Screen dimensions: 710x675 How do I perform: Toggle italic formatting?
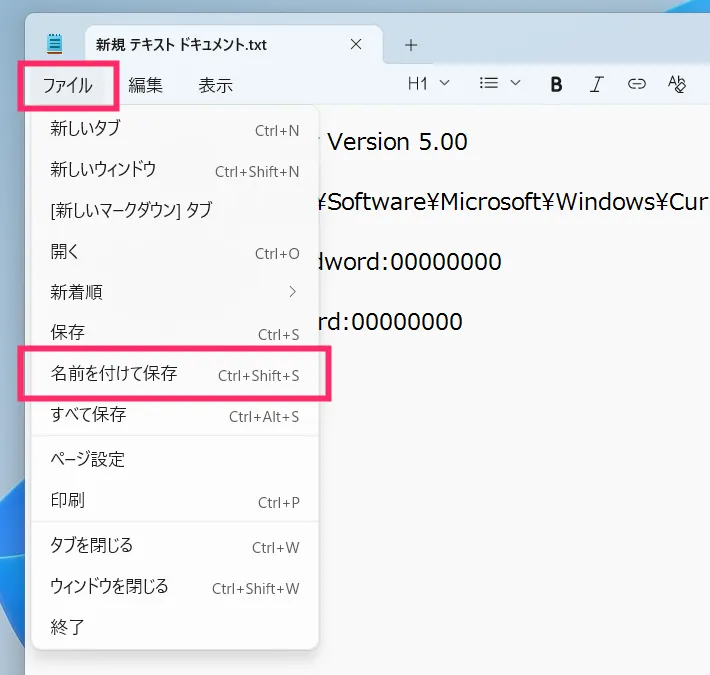[x=596, y=84]
